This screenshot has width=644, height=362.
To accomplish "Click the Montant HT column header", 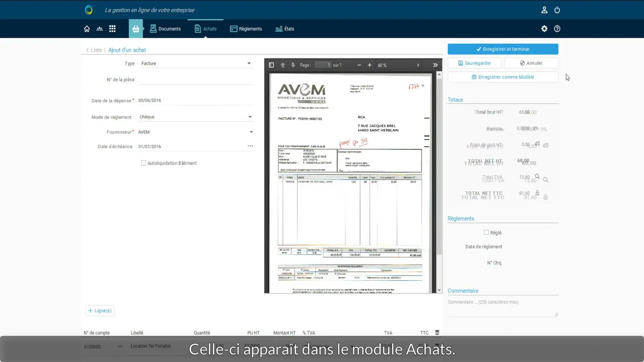I will coord(284,333).
